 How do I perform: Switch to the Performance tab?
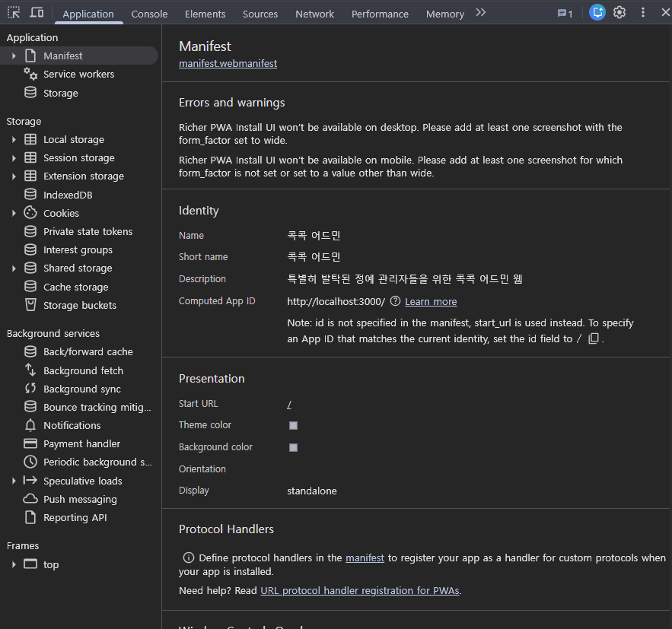click(380, 14)
